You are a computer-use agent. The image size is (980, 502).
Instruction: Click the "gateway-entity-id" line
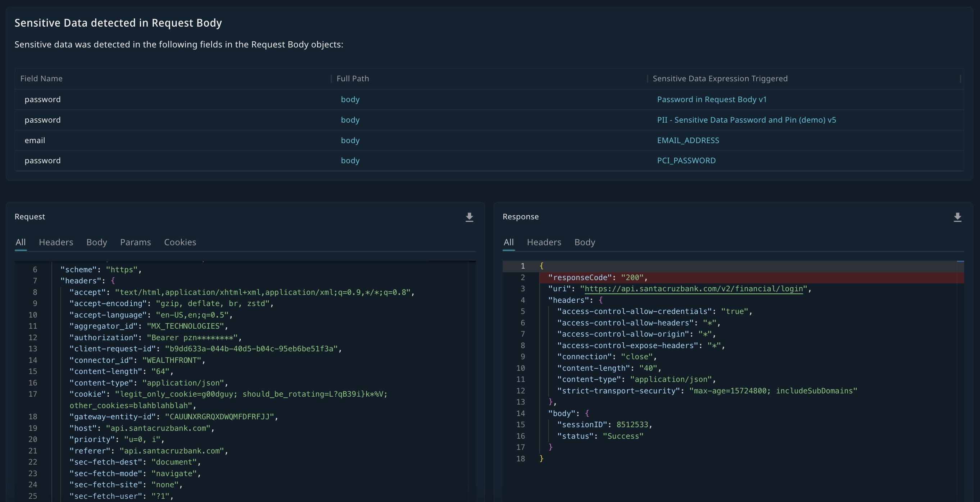(x=174, y=416)
